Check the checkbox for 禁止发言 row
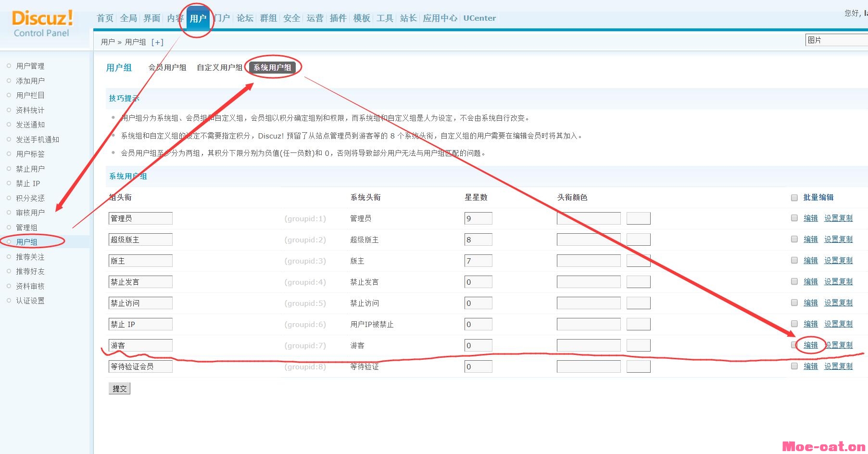868x454 pixels. pos(794,282)
